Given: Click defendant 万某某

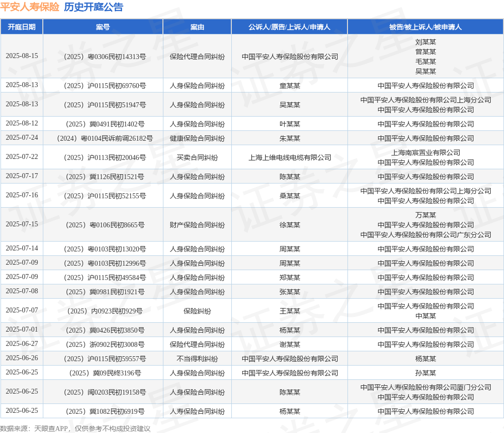Looking at the screenshot, I should click(x=426, y=215).
